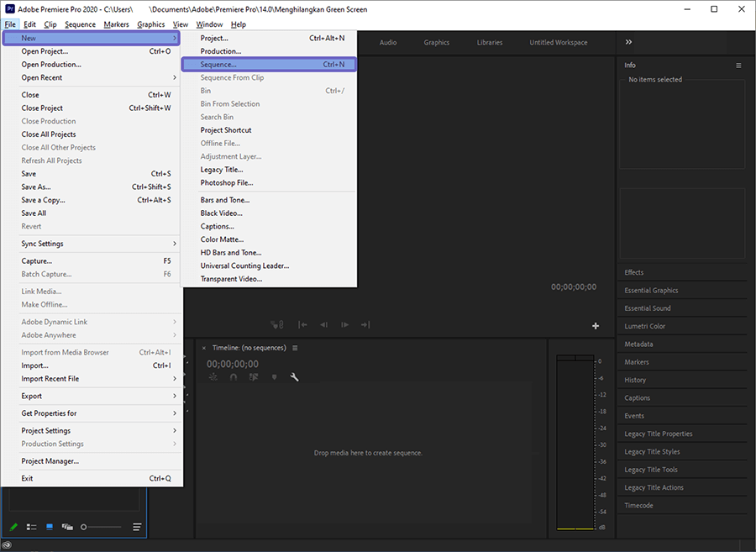Switch to the Audio workspace tab
Viewport: 756px width, 552px height.
(388, 42)
